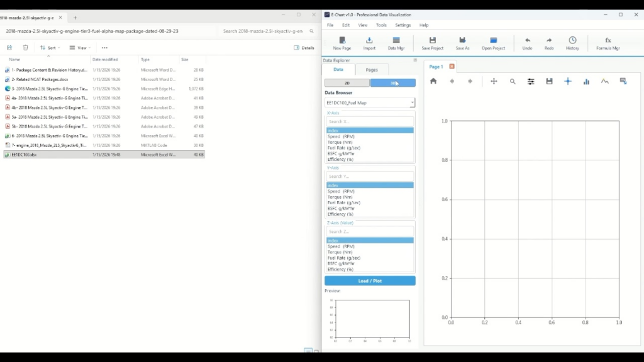Click the Import icon in E-Chart toolbar
The height and width of the screenshot is (362, 644).
point(369,43)
